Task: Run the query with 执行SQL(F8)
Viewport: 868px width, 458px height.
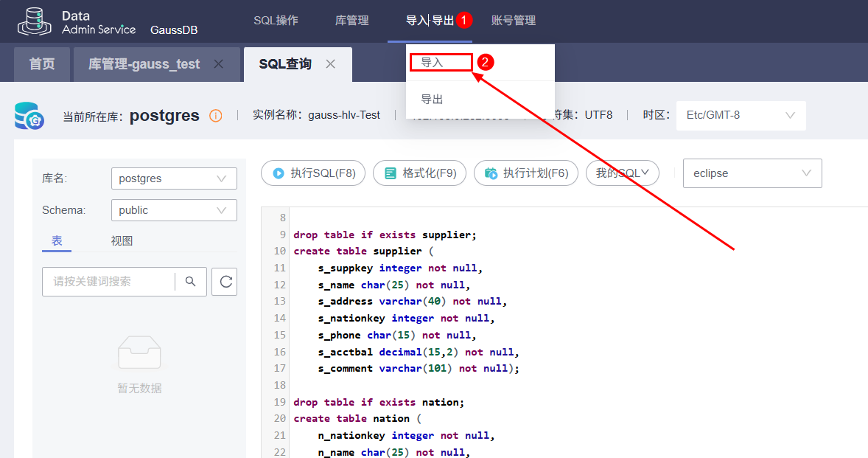Action: [x=313, y=173]
